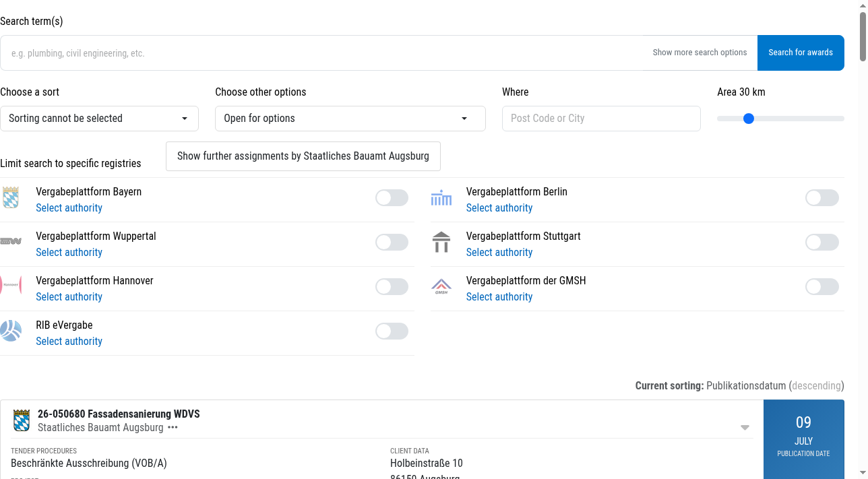
Task: Open the 'Open for options' dropdown
Action: pos(350,119)
